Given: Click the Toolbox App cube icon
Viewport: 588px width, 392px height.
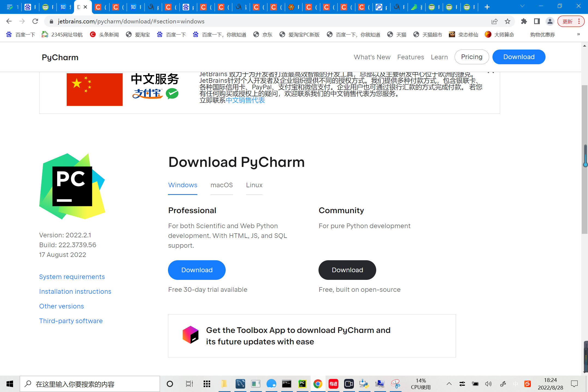Looking at the screenshot, I should click(x=191, y=335).
